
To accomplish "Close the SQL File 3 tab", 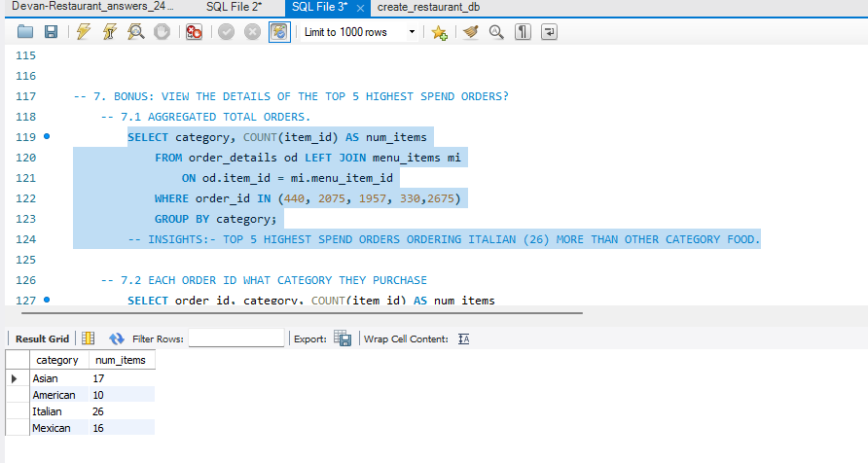I will [x=361, y=8].
